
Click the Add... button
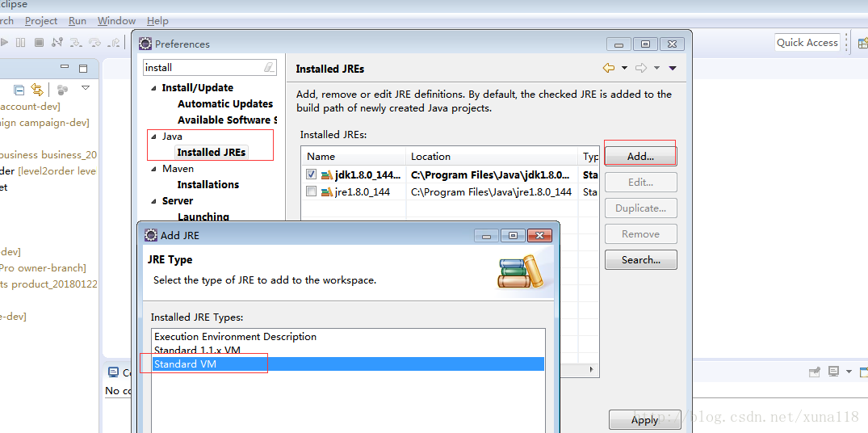(x=640, y=157)
